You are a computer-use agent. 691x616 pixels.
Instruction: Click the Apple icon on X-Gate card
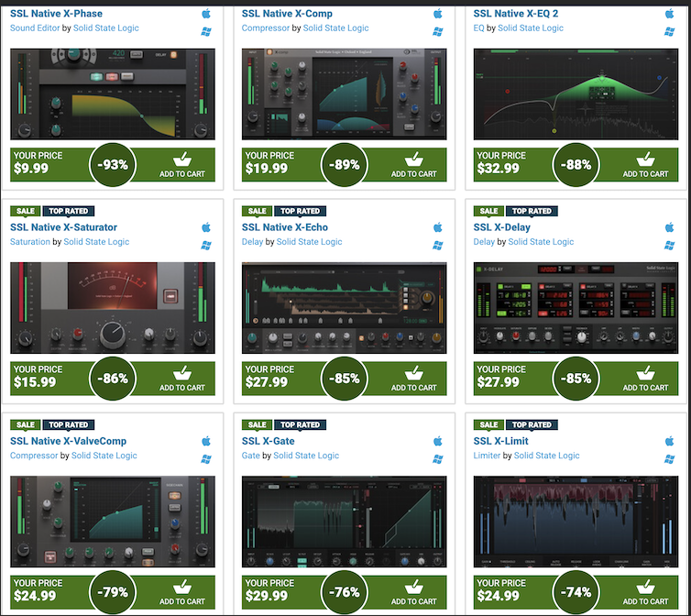tap(438, 441)
